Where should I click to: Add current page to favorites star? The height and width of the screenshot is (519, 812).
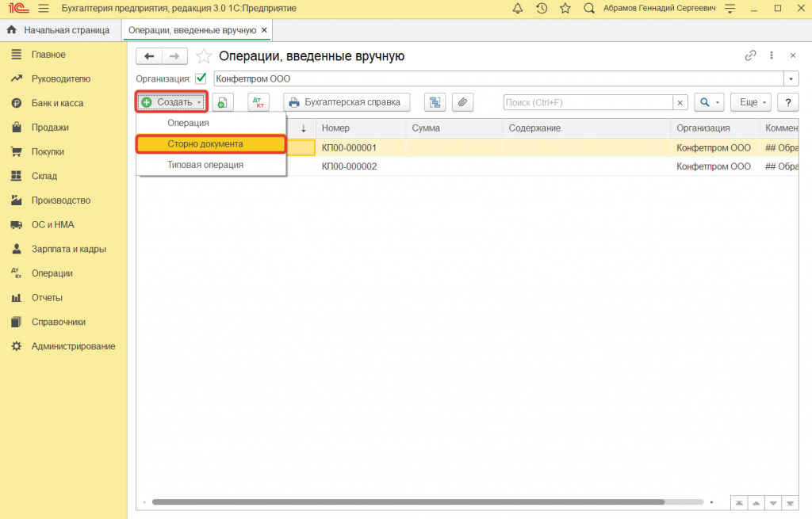(x=565, y=8)
